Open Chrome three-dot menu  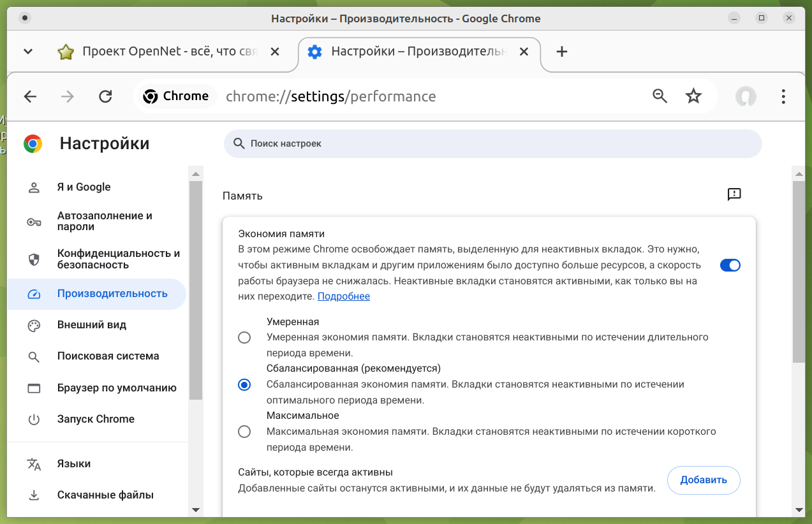[x=783, y=96]
